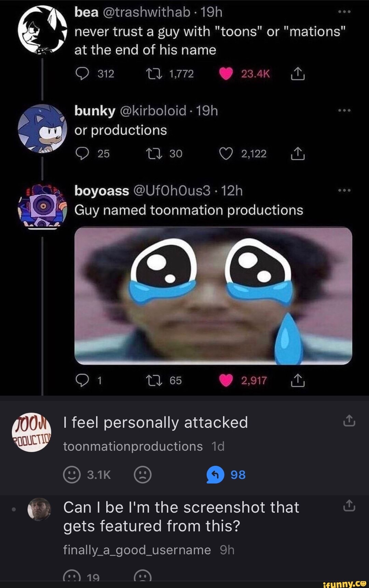Retweet boyoass's toonmation productions tweet
This screenshot has height=588, width=369.
(154, 380)
